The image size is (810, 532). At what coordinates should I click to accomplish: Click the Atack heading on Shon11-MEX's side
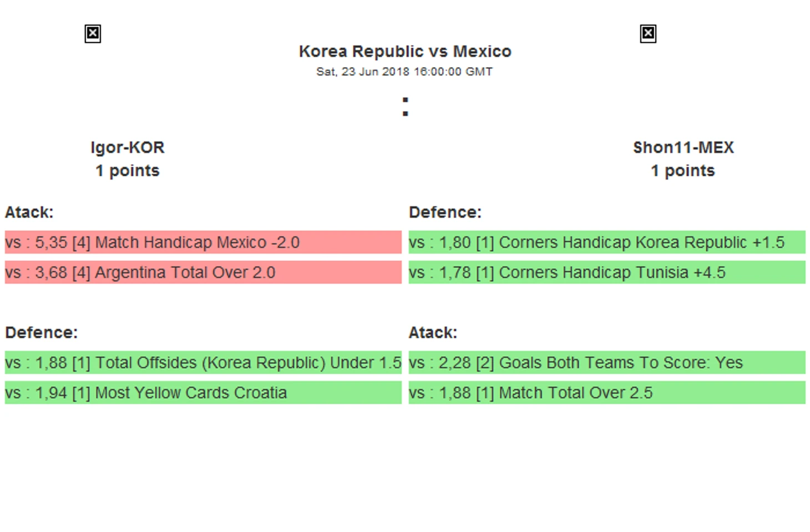point(433,333)
